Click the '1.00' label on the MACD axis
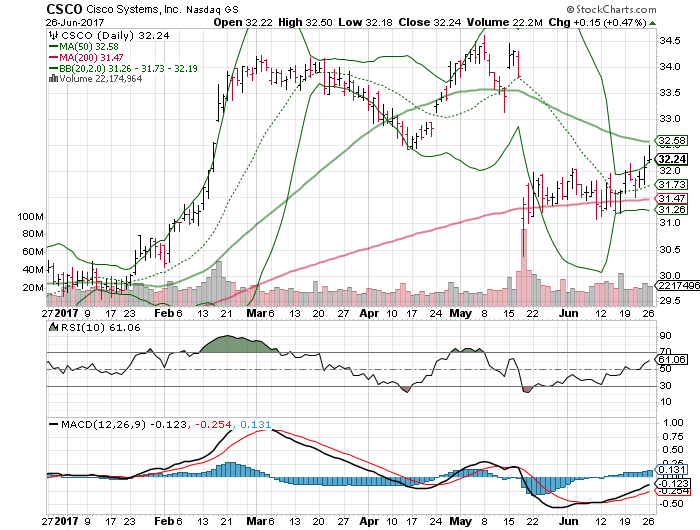The image size is (700, 530). pyautogui.click(x=673, y=422)
